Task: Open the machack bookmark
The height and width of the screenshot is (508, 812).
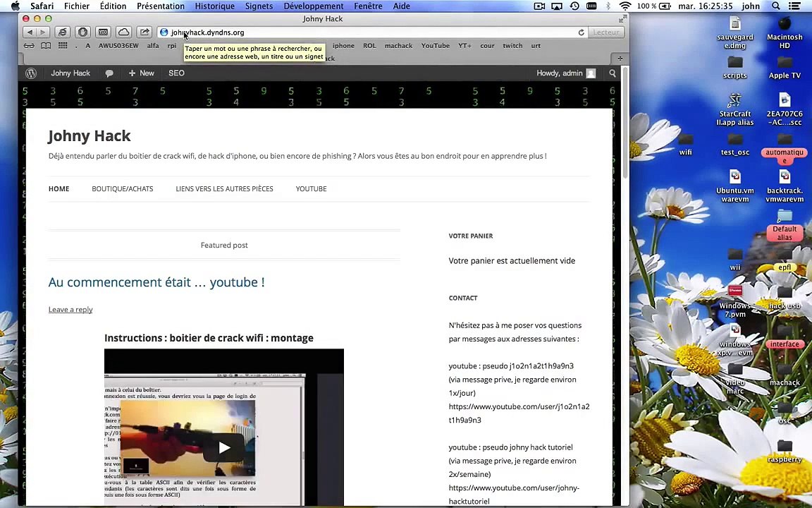Action: tap(398, 46)
